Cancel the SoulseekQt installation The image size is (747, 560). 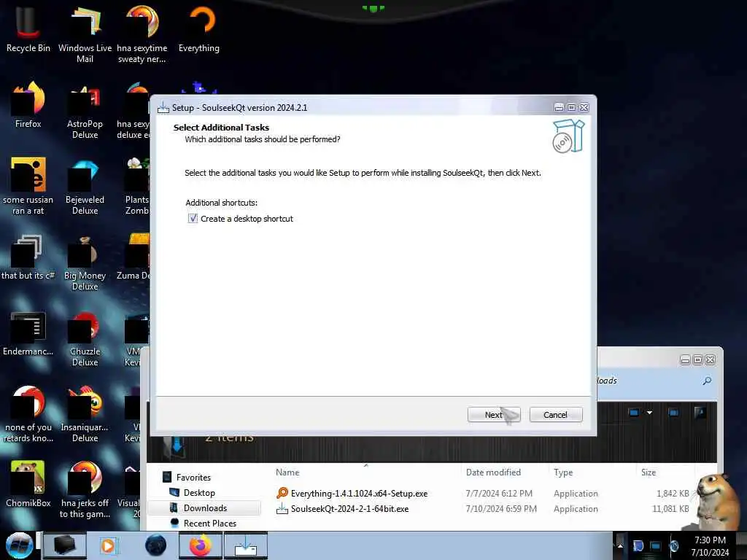[555, 415]
